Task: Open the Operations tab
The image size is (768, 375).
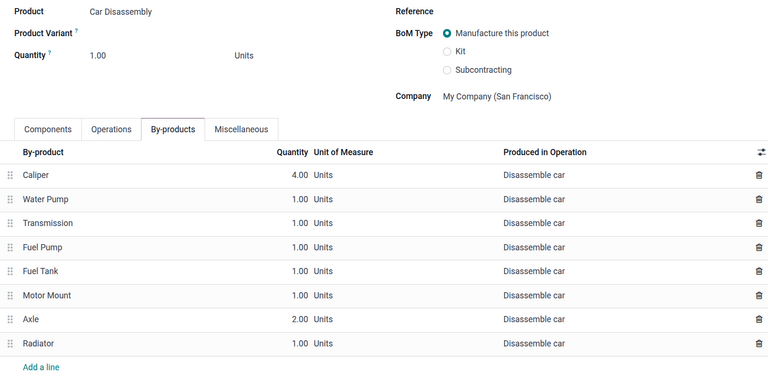Action: [111, 129]
